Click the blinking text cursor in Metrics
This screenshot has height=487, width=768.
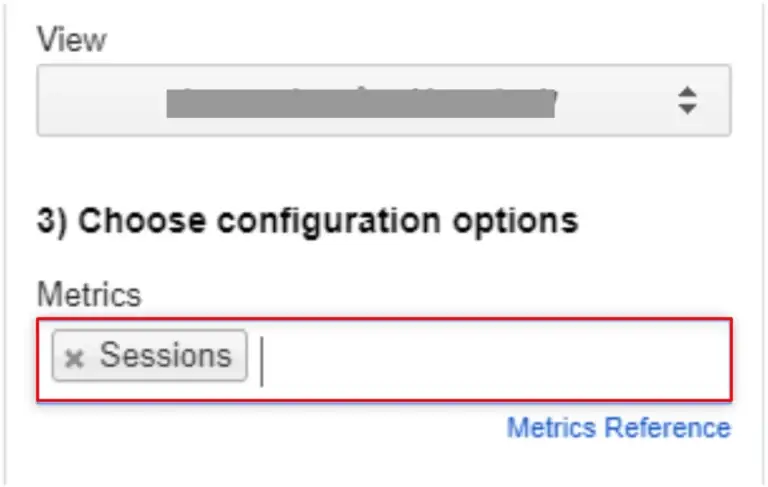pos(262,360)
